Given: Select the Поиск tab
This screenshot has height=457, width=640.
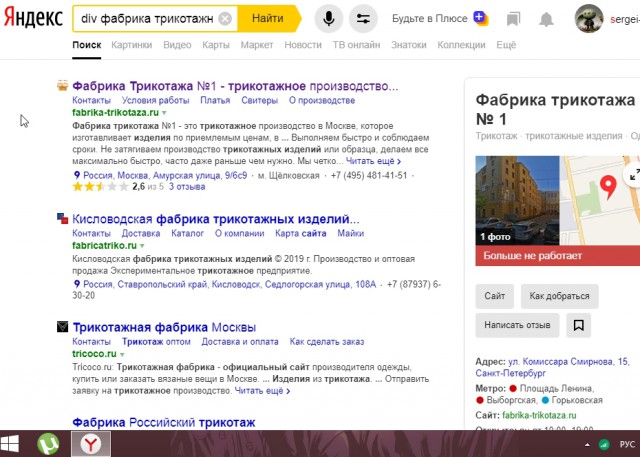Looking at the screenshot, I should (x=87, y=45).
